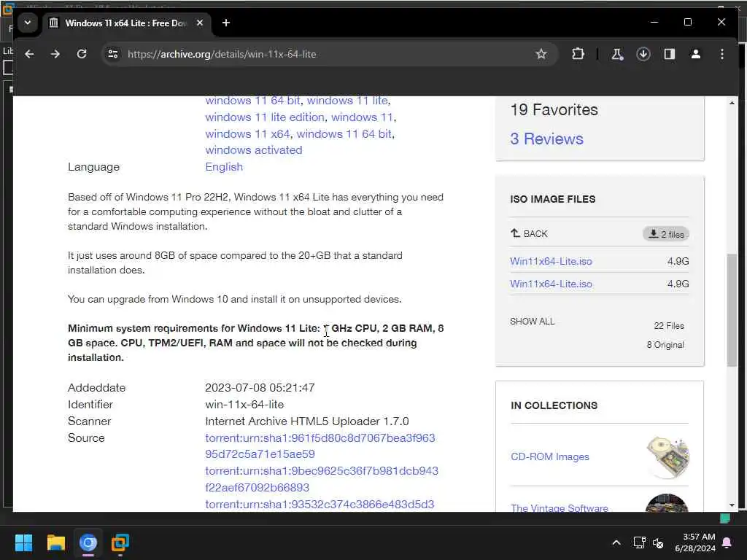Expand hidden system tray icons chevron
This screenshot has height=560, width=747.
(x=616, y=542)
